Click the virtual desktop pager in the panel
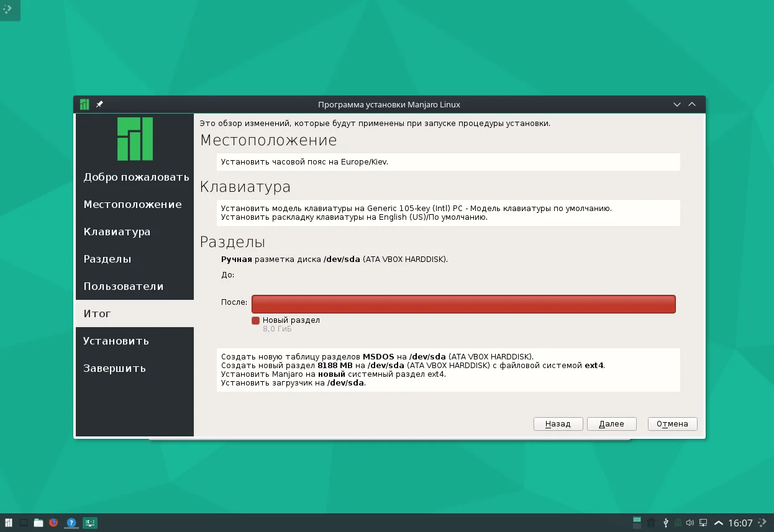 pos(637,523)
